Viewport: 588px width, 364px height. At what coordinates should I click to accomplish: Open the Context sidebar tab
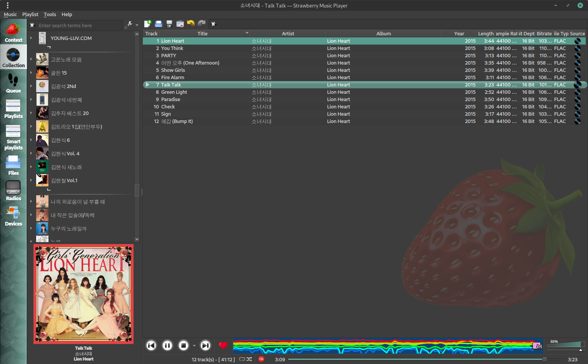13,32
